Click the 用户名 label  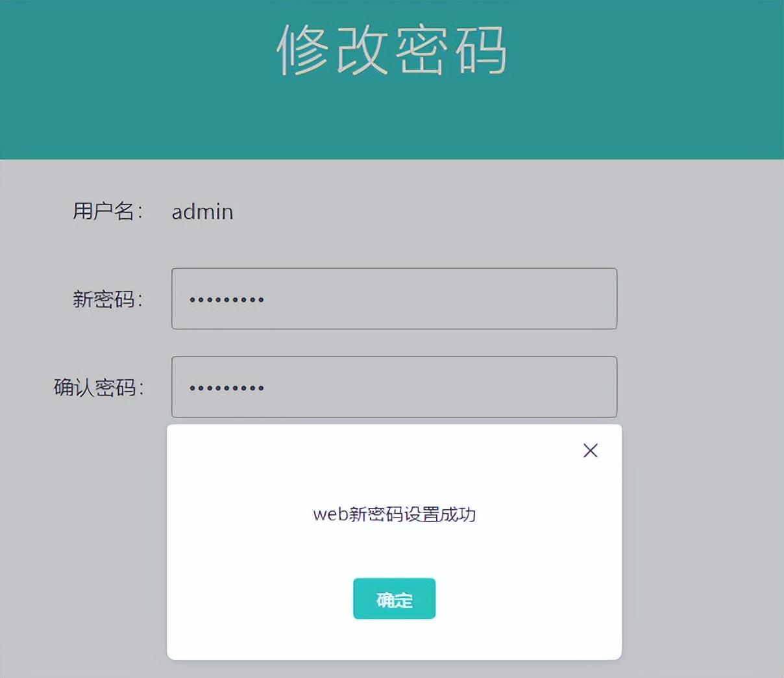pos(107,210)
